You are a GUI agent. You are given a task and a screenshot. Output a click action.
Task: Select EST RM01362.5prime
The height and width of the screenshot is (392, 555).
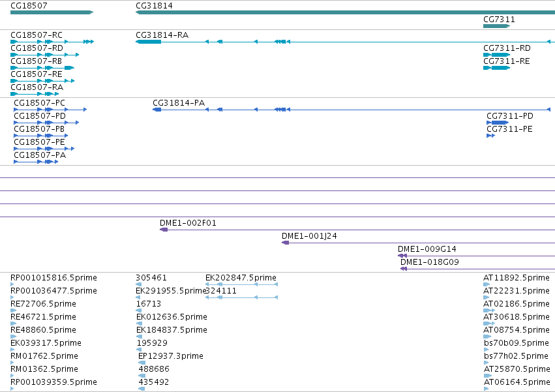tap(44, 369)
